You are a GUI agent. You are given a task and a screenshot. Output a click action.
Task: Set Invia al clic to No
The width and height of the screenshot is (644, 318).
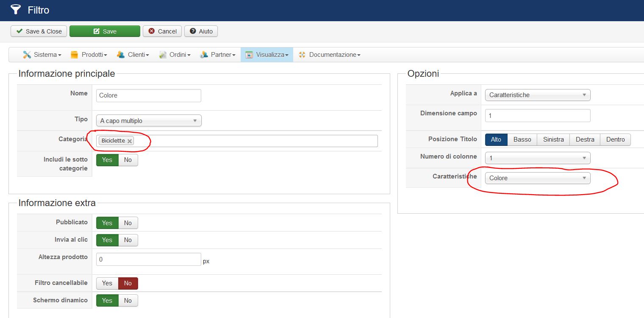[128, 240]
